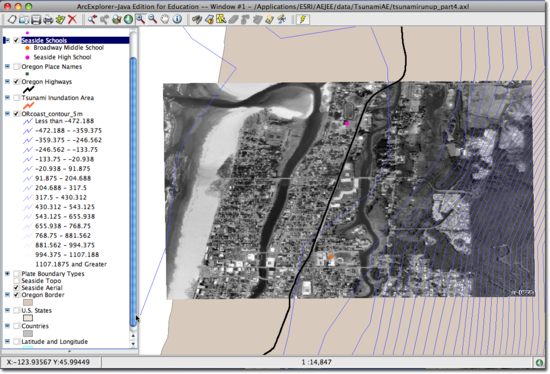Click the layer list scroll down arrow
Screen dimensions: 550x374
click(x=133, y=344)
